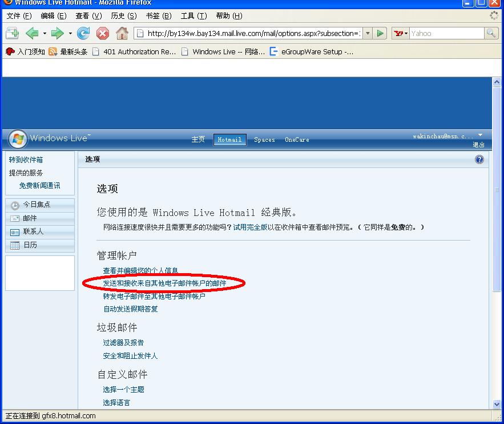
Task: Open 安全和阻止发件人 link
Action: pos(130,356)
